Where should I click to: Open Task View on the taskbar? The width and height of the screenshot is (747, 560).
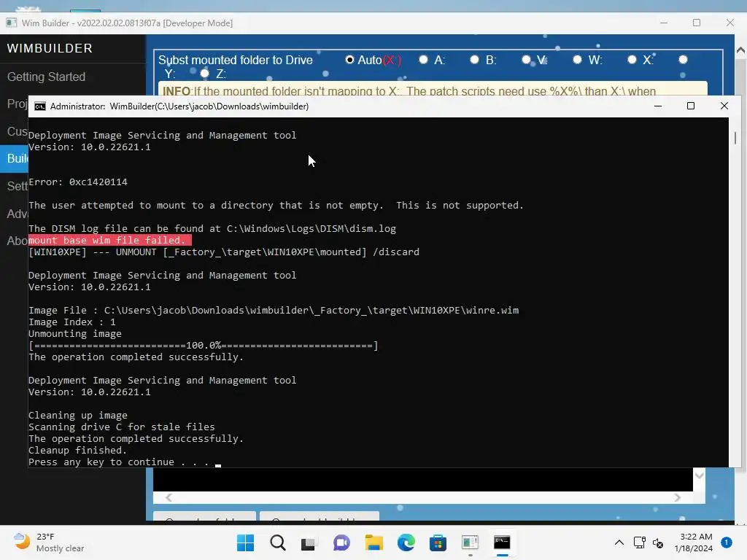(309, 542)
